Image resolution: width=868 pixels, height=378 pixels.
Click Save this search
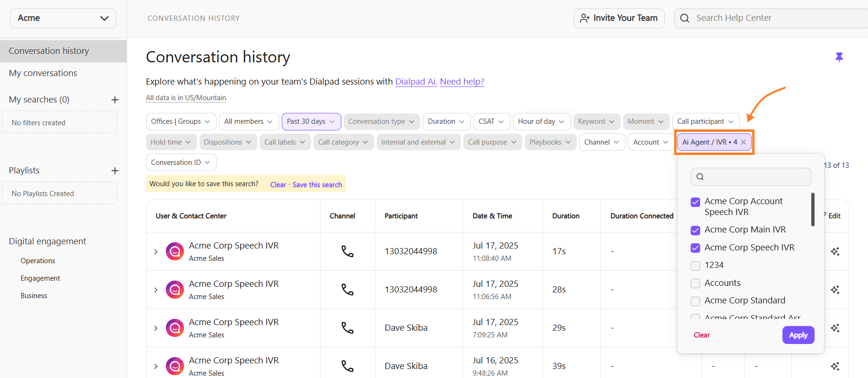(x=317, y=185)
